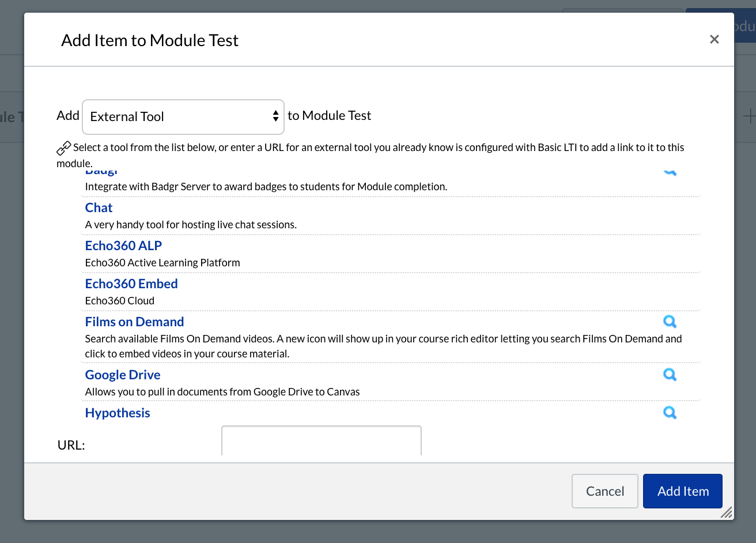
Task: Click the Films On Demand description paragraph
Action: (x=383, y=346)
